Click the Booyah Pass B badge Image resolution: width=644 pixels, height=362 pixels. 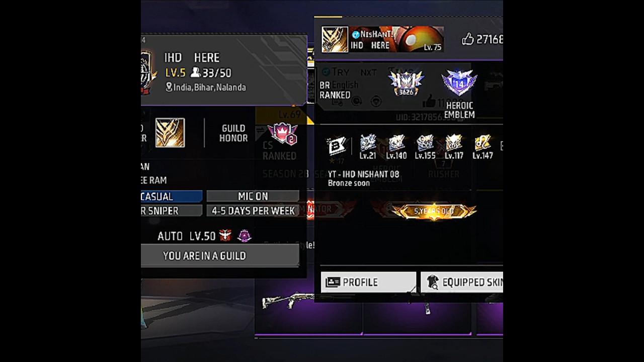tap(337, 146)
